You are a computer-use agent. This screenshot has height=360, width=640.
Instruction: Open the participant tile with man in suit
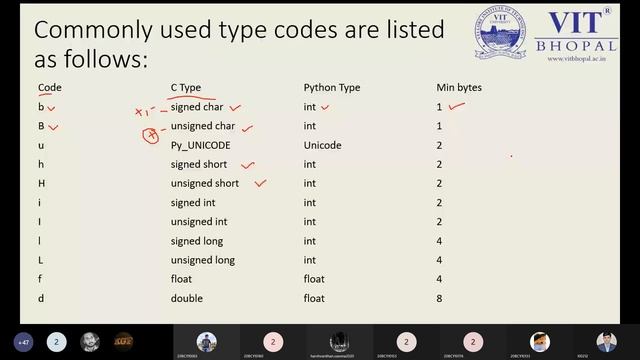pyautogui.click(x=607, y=342)
